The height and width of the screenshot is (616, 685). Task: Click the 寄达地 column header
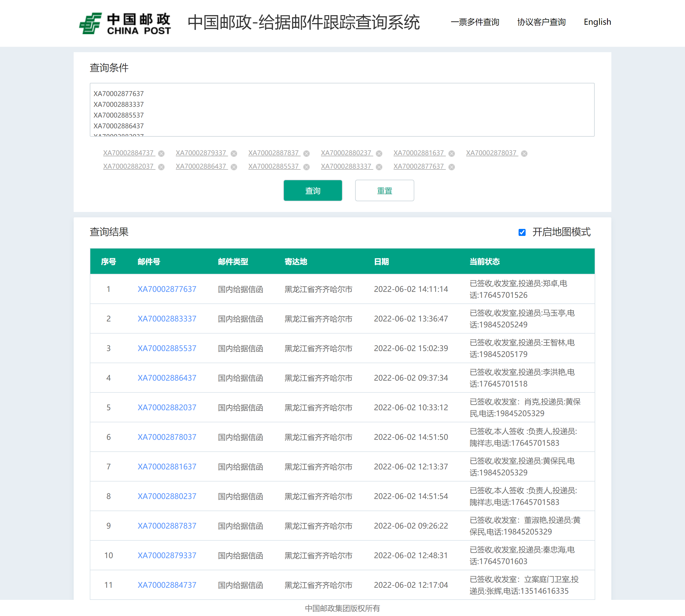pos(296,262)
